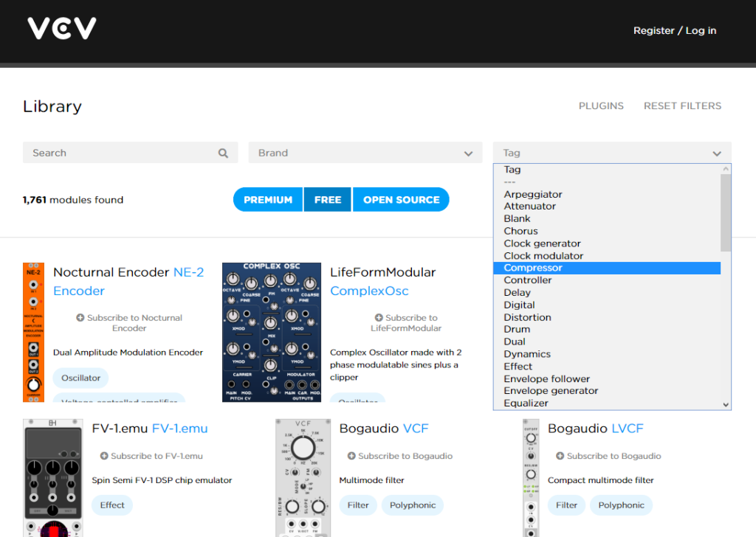Collapse the Tag dropdown

(611, 153)
